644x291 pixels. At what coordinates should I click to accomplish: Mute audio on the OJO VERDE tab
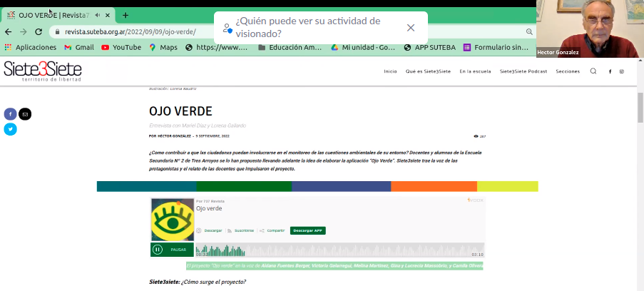(x=97, y=15)
